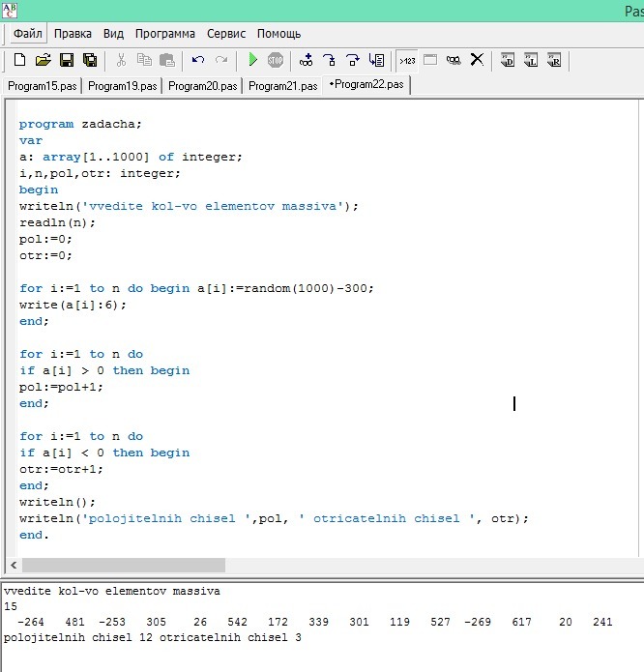Save the current file with the floppy icon
The width and height of the screenshot is (644, 672).
point(67,60)
